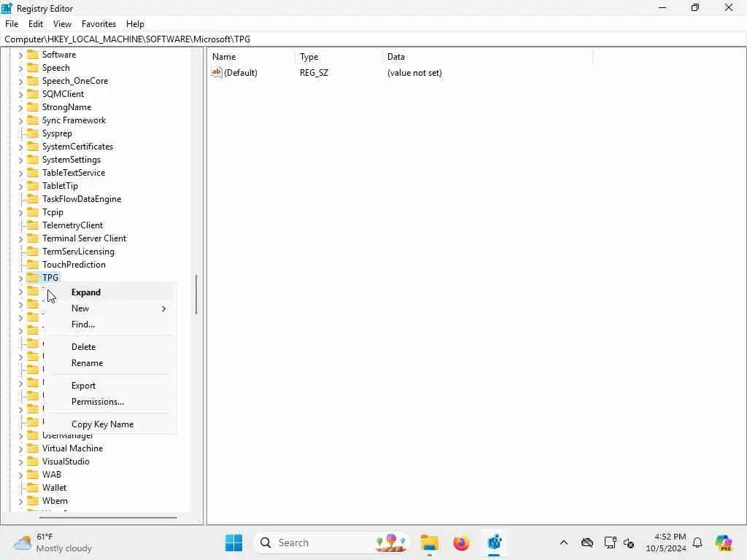This screenshot has height=560, width=747.
Task: Click the tree pane vertical scrollbar thumb
Action: (x=196, y=295)
